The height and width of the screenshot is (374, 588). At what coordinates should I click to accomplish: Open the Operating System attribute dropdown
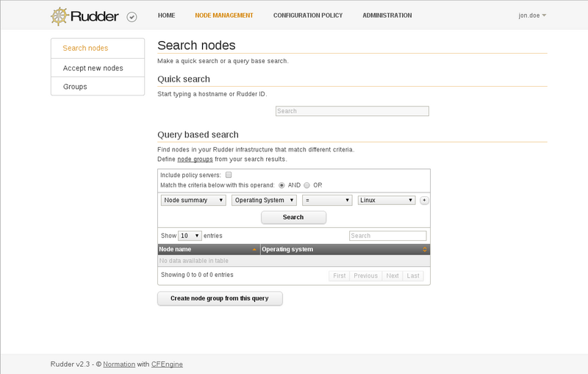coord(264,200)
